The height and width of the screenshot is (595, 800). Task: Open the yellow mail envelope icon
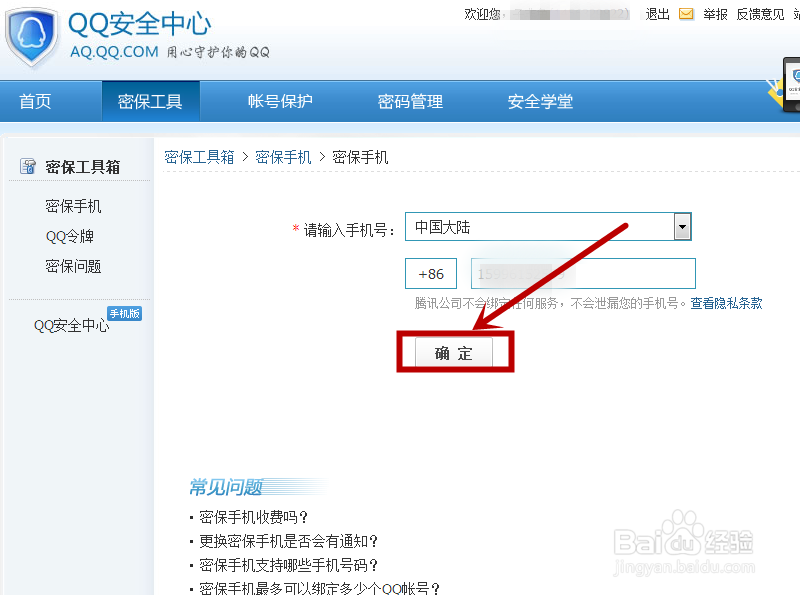click(686, 14)
